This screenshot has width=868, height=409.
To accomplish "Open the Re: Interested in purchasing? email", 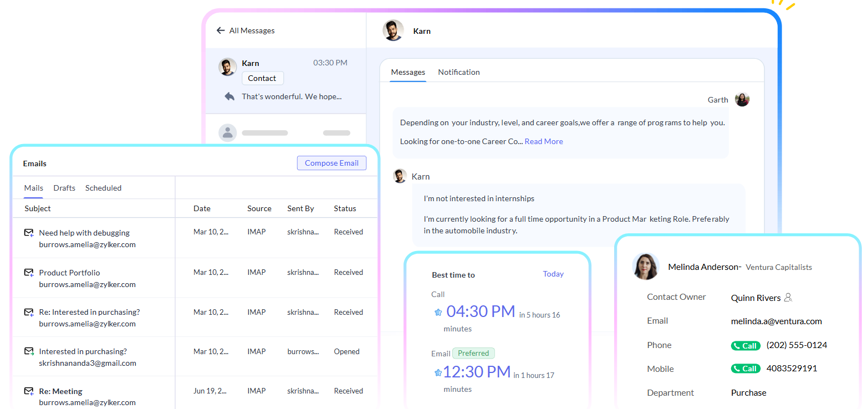I will [x=89, y=312].
